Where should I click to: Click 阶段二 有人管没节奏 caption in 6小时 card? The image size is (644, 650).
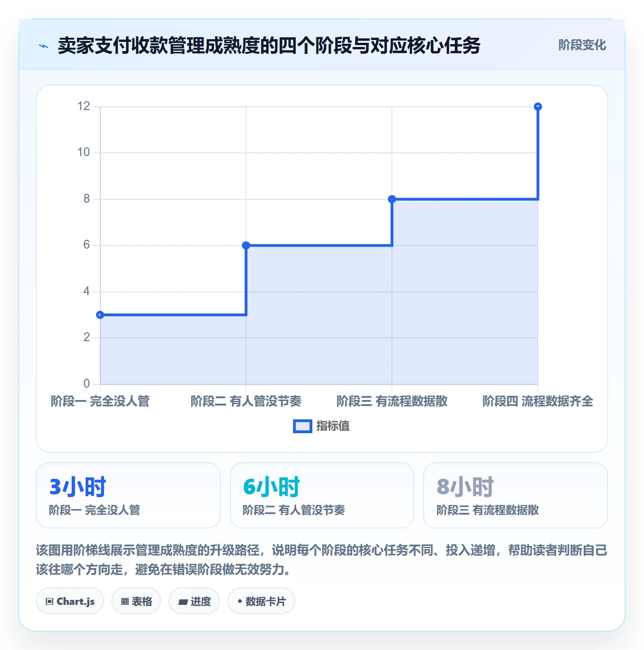pyautogui.click(x=294, y=510)
